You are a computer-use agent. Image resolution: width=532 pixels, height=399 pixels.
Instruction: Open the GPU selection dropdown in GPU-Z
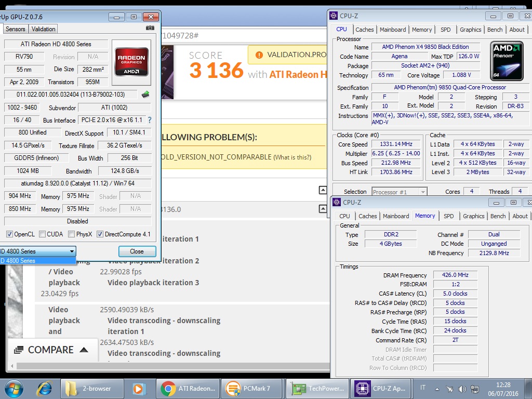[x=37, y=251]
